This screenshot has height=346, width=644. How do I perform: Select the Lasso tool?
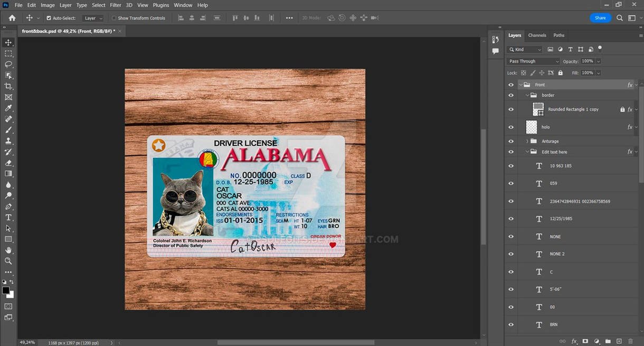coord(8,64)
